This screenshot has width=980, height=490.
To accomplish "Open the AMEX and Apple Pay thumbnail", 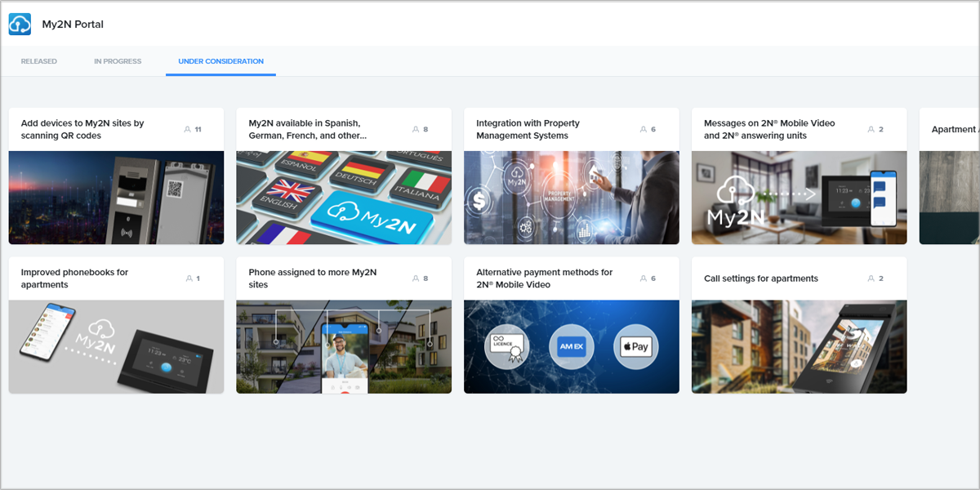I will [572, 346].
